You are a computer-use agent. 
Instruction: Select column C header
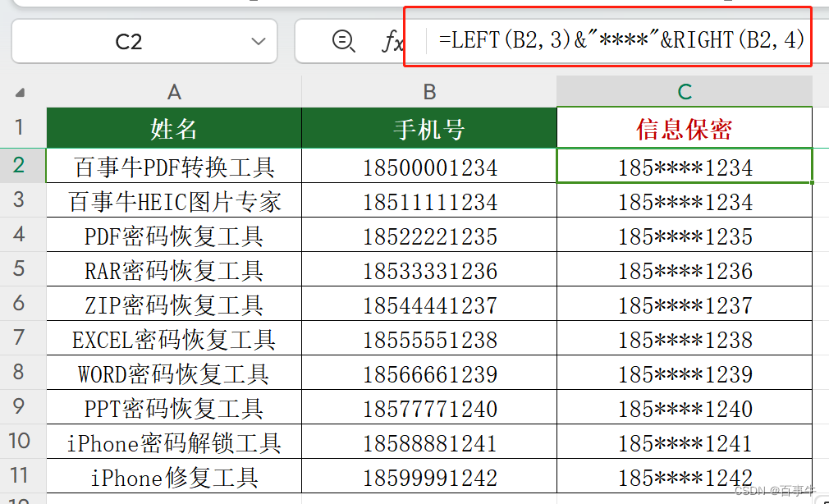coord(685,92)
